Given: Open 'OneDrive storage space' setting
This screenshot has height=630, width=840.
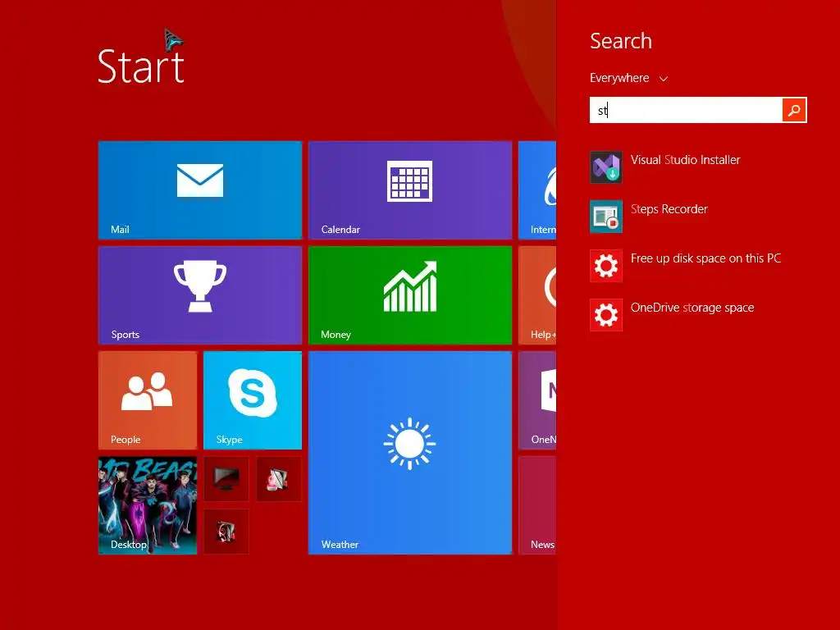Looking at the screenshot, I should [692, 308].
